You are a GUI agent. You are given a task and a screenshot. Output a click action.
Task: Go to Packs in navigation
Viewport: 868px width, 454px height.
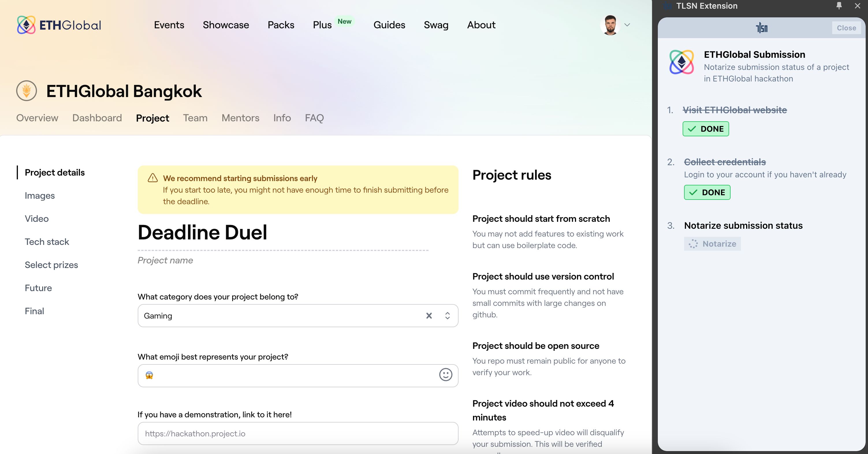coord(281,25)
